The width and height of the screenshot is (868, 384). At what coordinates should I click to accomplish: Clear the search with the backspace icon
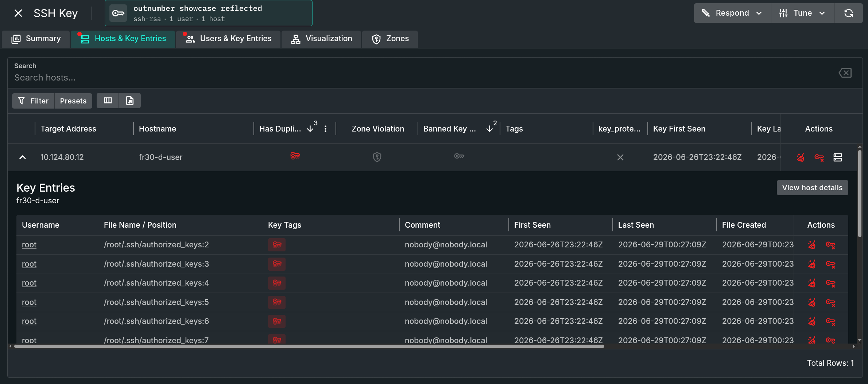[845, 73]
